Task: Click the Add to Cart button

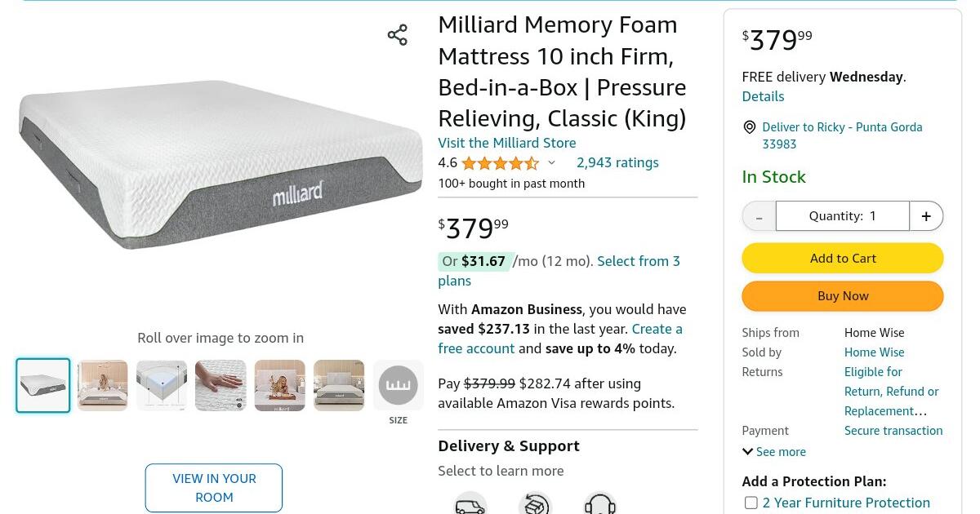Action: pos(843,258)
